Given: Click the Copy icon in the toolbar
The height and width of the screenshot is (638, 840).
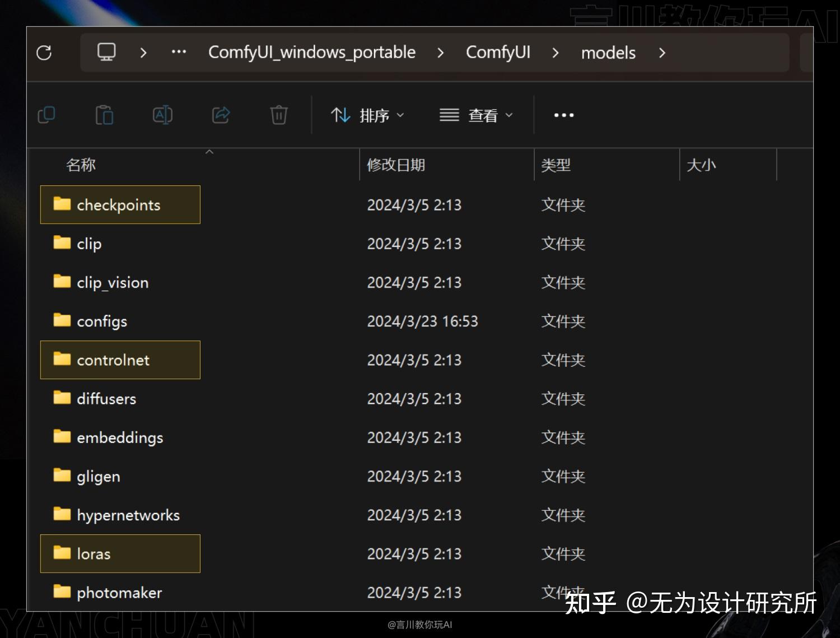Looking at the screenshot, I should pyautogui.click(x=47, y=115).
